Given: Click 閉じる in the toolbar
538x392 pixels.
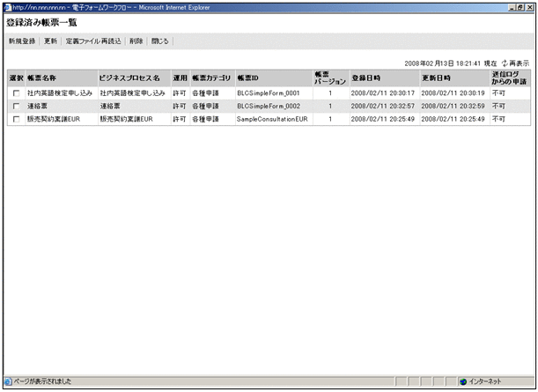Looking at the screenshot, I should (160, 41).
